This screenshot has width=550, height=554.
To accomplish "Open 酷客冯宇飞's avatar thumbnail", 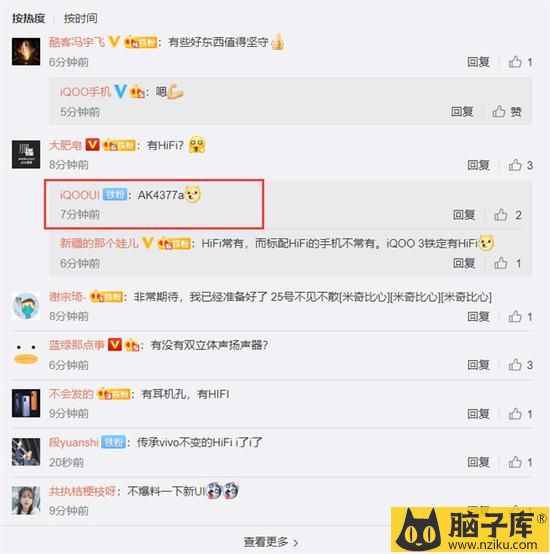I will pyautogui.click(x=26, y=52).
